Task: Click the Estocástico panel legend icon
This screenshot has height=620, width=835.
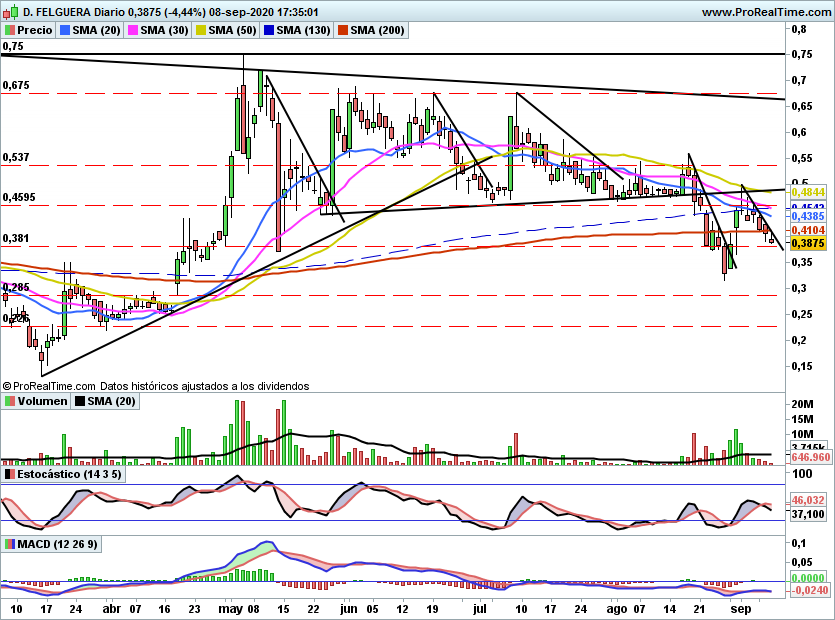Action: [10, 473]
